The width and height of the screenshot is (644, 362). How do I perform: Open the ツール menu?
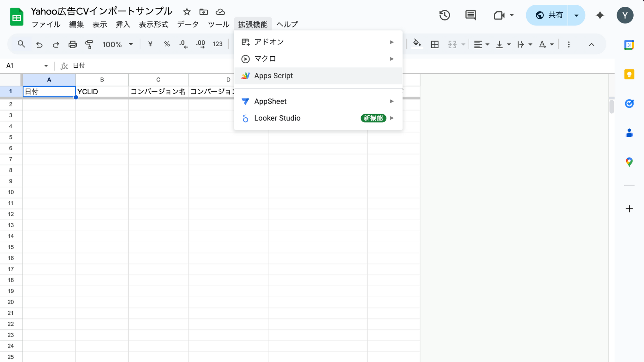pyautogui.click(x=218, y=24)
